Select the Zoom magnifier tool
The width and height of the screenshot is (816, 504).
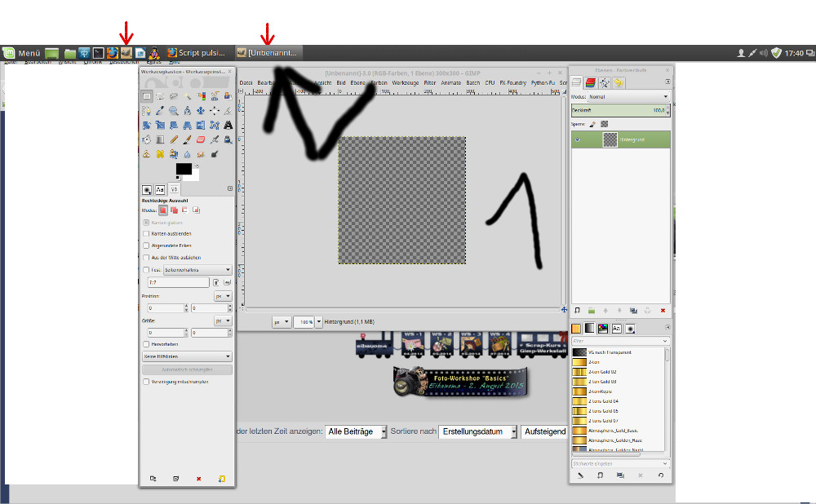point(174,111)
